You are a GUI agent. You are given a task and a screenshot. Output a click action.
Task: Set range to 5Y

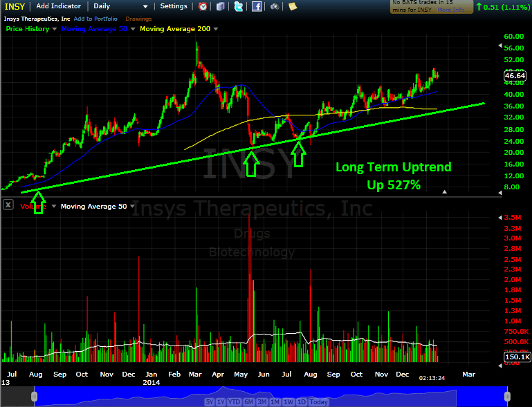[x=210, y=402]
